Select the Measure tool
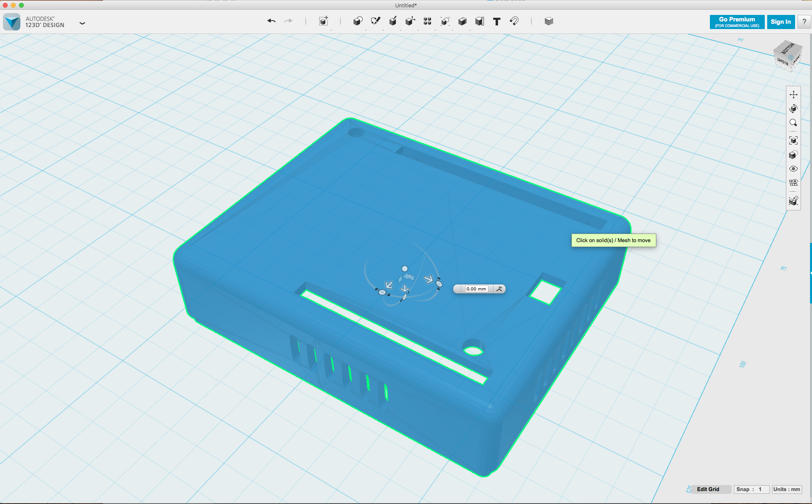The height and width of the screenshot is (504, 812). click(x=479, y=21)
